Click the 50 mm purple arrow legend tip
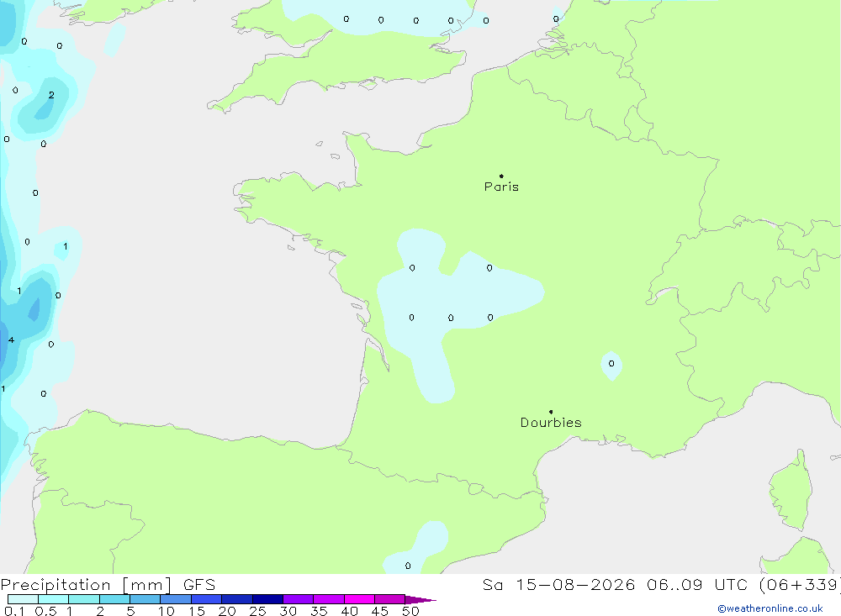This screenshot has width=841, height=616. tap(420, 599)
